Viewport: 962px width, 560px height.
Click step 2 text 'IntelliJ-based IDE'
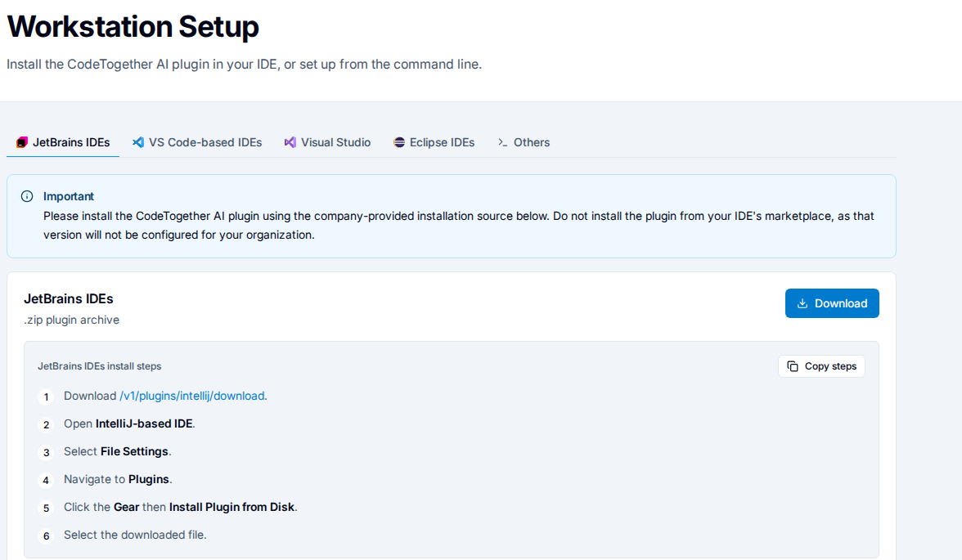[x=144, y=423]
